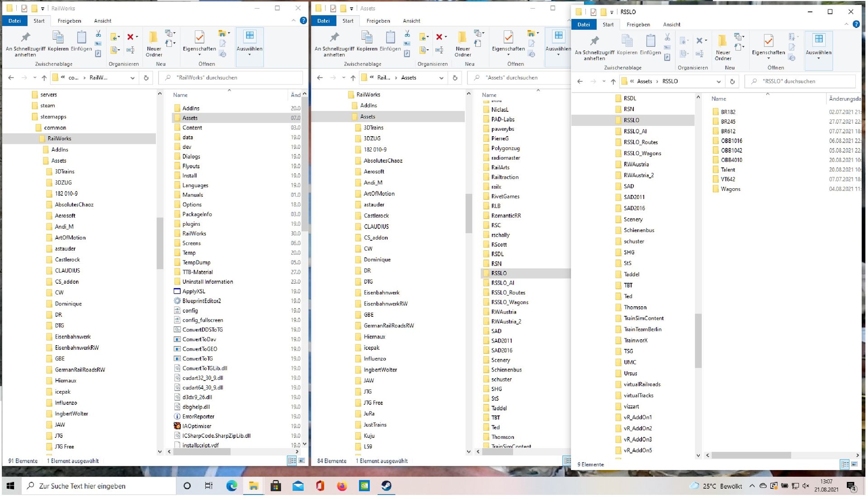
Task: Click the help question mark in RSSLO window
Action: [x=856, y=24]
